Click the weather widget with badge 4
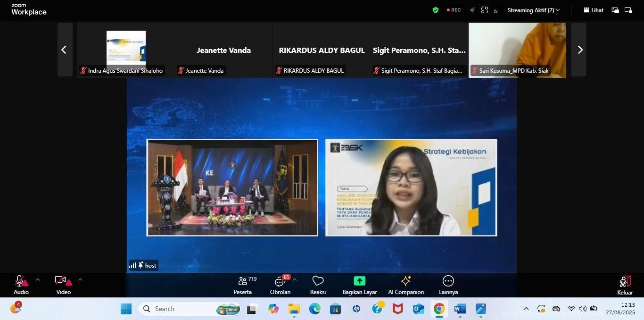Image resolution: width=644 pixels, height=320 pixels. coord(16,308)
